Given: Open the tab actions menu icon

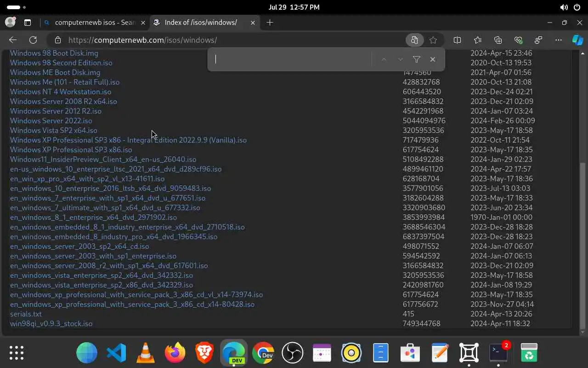Looking at the screenshot, I should click(x=28, y=22).
